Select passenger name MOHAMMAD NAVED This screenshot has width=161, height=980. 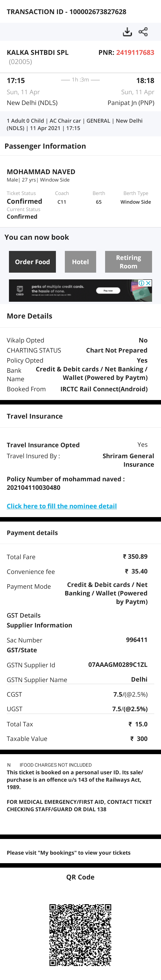[41, 172]
